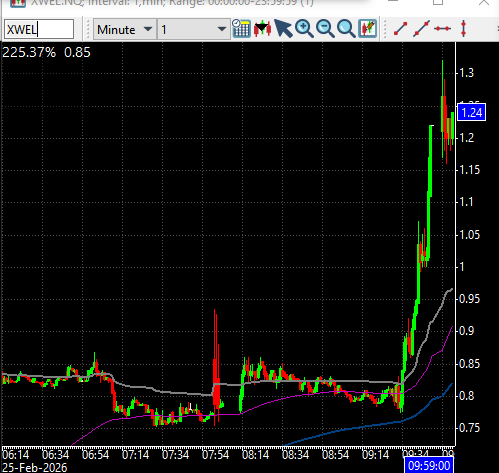Click the 09:59:00 time marker label
Viewport: 499px width, 473px height.
click(429, 465)
